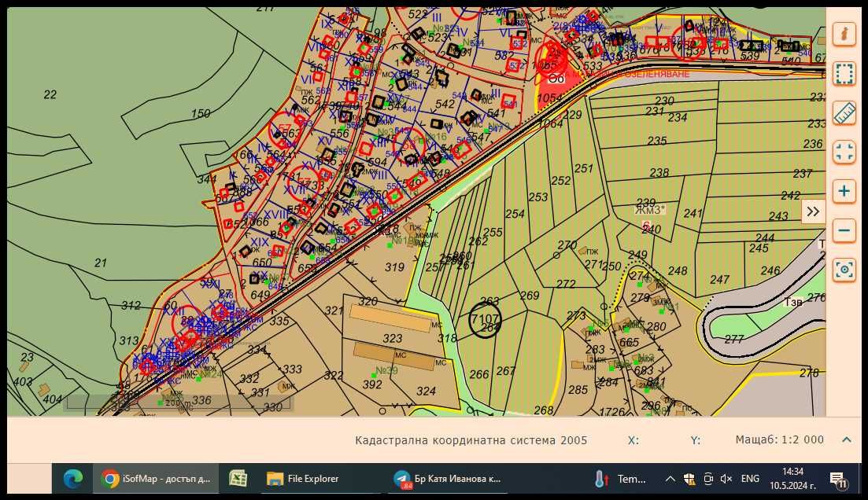Click the Мащаб: 1:2 000 scale label
Screen dimensions: 868x500
[x=779, y=439]
